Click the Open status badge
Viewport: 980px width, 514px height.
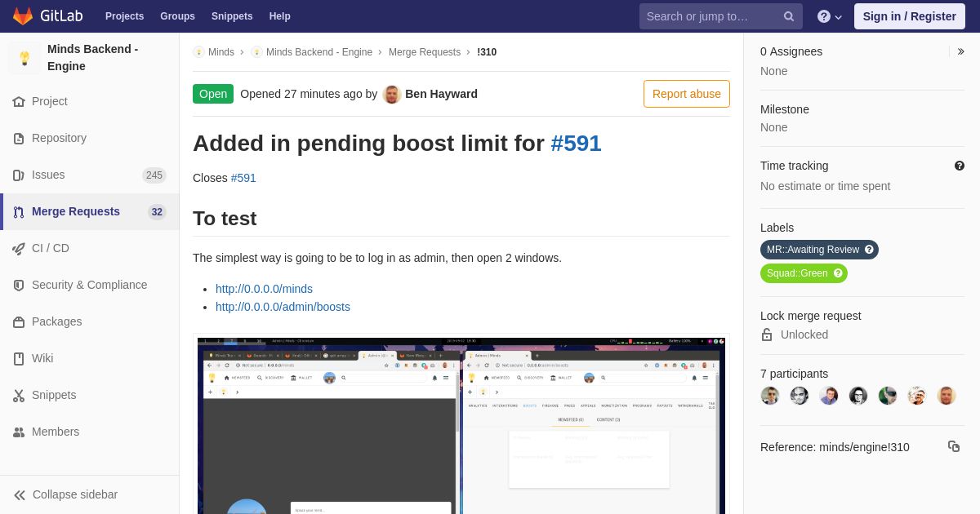click(213, 94)
